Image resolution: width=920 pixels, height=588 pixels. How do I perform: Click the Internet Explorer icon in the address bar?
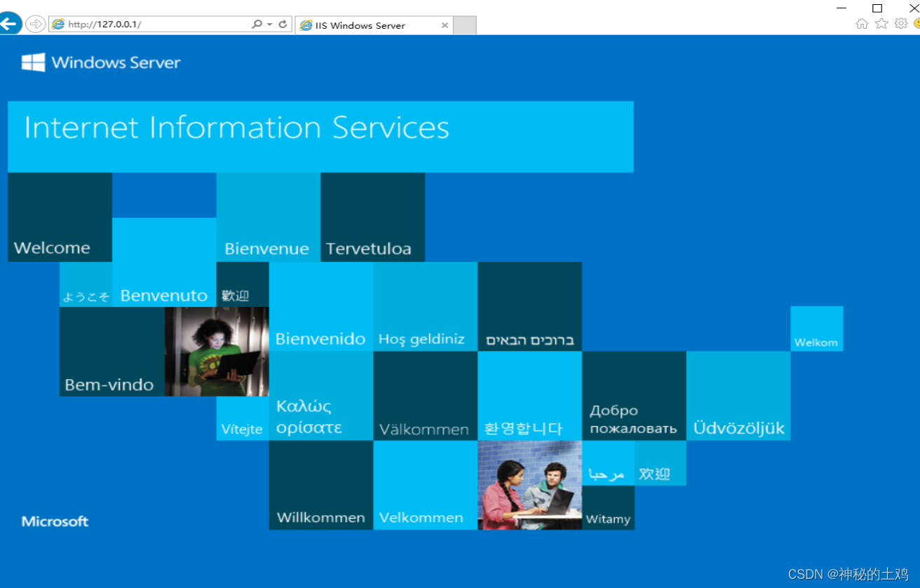(x=57, y=25)
